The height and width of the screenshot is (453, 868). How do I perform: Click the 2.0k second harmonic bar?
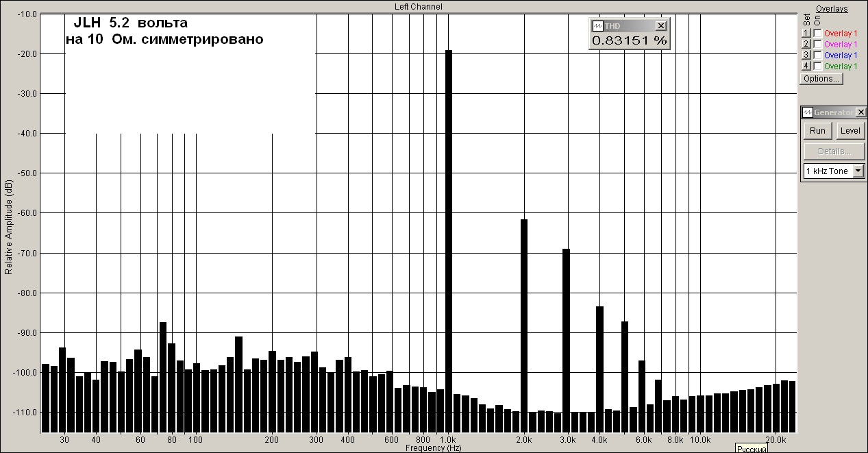click(x=524, y=326)
